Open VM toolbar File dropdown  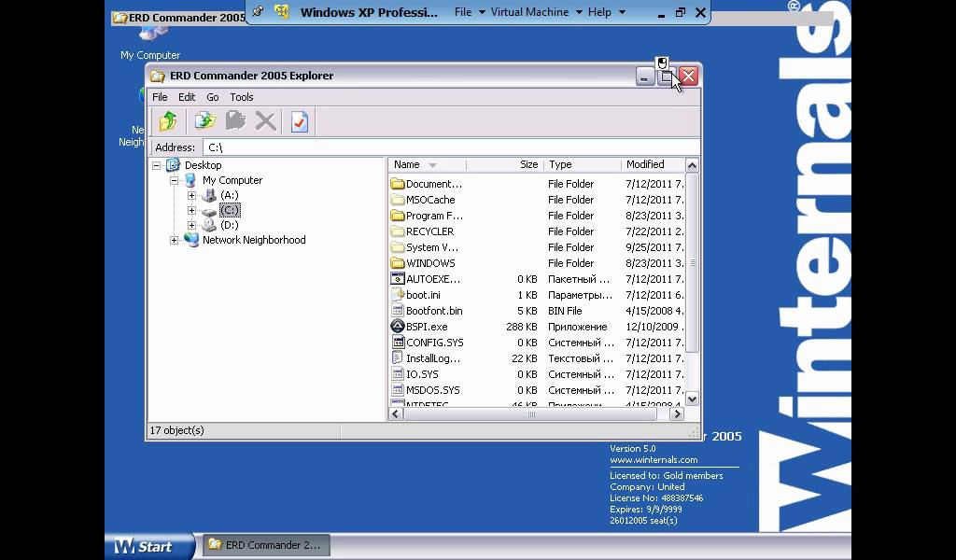(x=470, y=12)
